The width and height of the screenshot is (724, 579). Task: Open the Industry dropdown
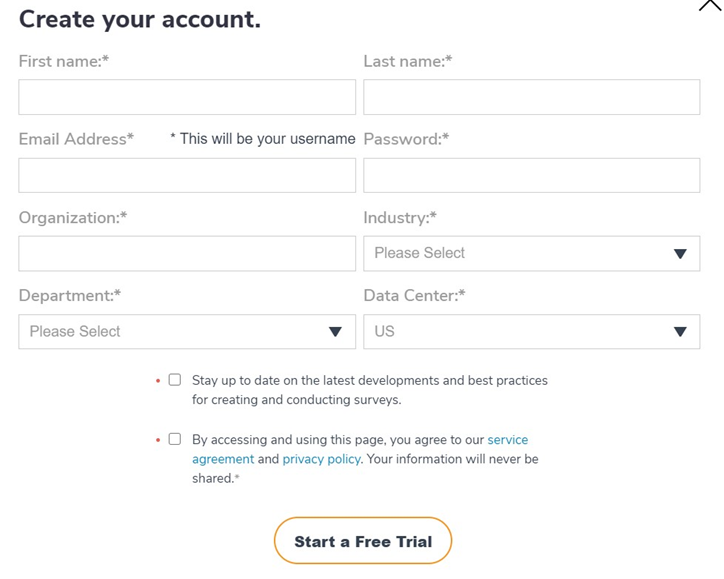(x=531, y=254)
